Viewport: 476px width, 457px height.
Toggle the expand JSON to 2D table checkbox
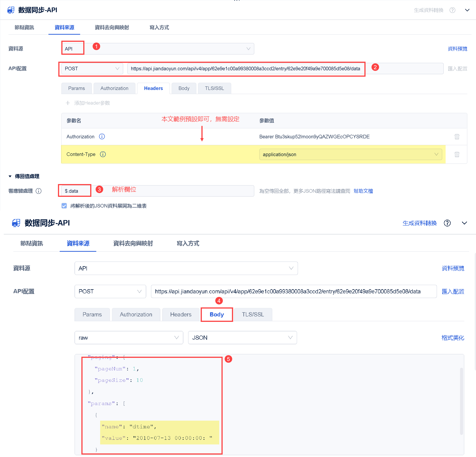point(64,206)
